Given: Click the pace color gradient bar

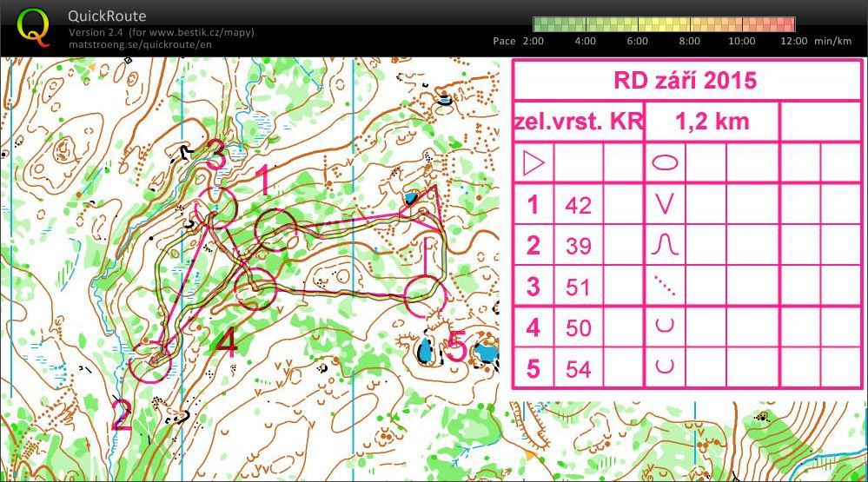Looking at the screenshot, I should [664, 24].
